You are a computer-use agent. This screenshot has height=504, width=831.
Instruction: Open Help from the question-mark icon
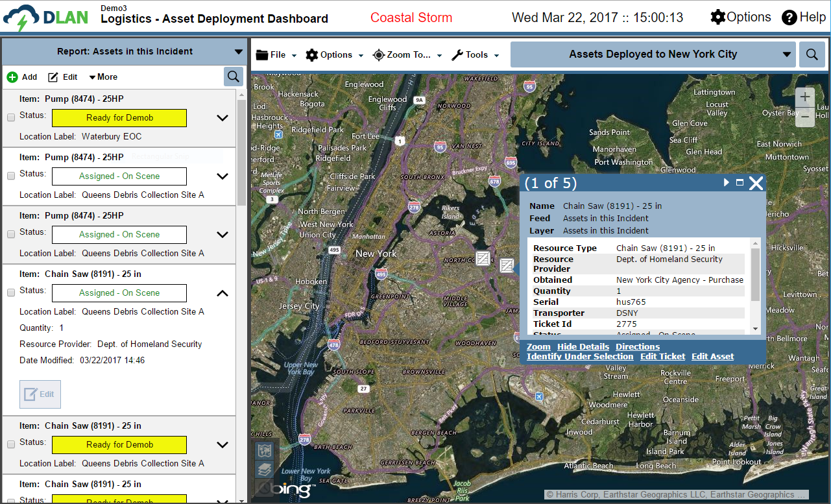(789, 18)
